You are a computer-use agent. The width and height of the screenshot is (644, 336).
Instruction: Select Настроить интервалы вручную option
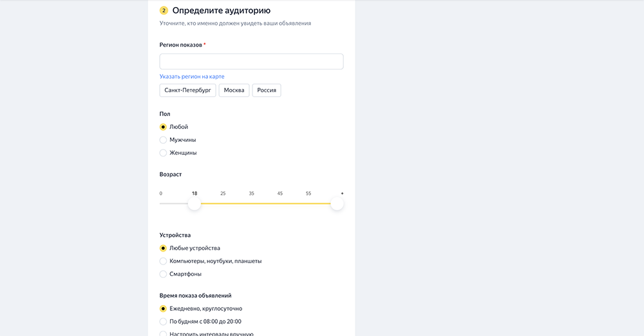[x=164, y=333]
